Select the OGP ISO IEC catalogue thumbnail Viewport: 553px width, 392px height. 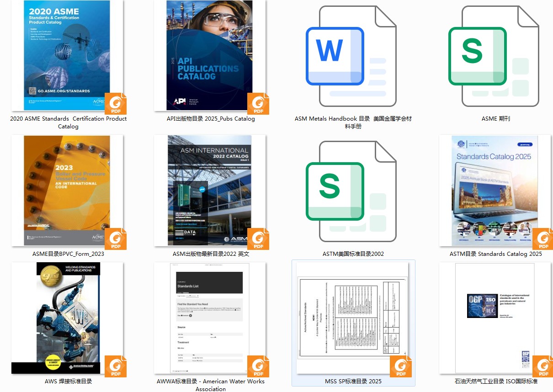click(x=495, y=318)
